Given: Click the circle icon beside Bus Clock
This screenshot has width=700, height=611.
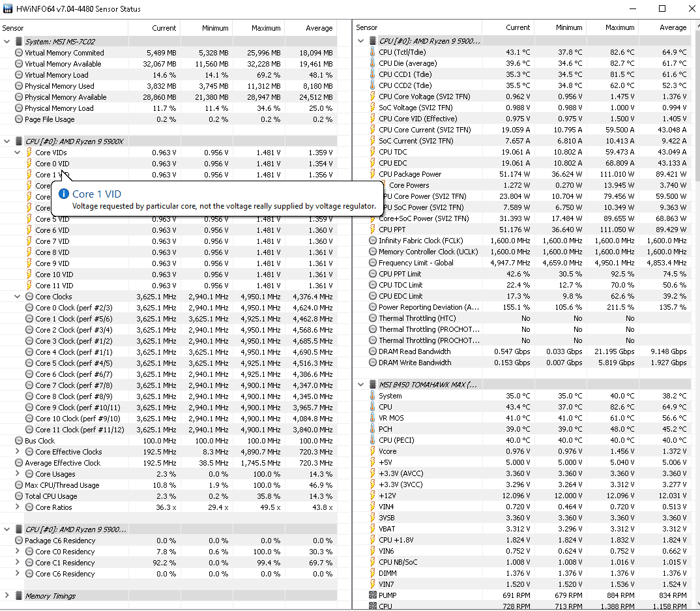Looking at the screenshot, I should point(19,440).
